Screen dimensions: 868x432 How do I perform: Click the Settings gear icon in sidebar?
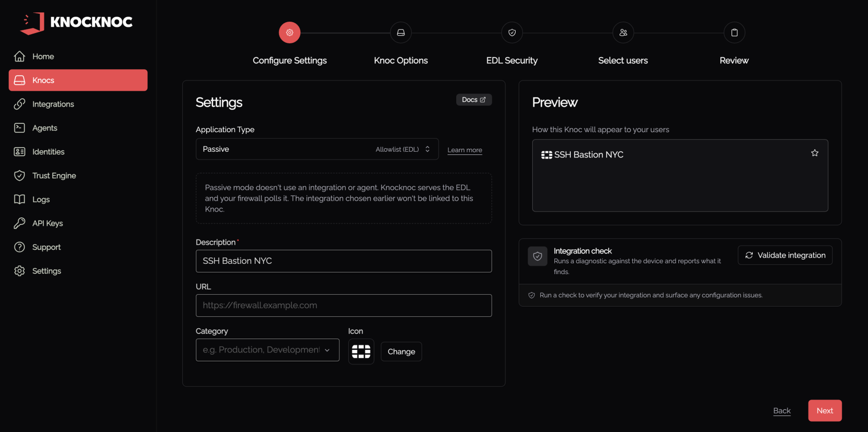[20, 271]
